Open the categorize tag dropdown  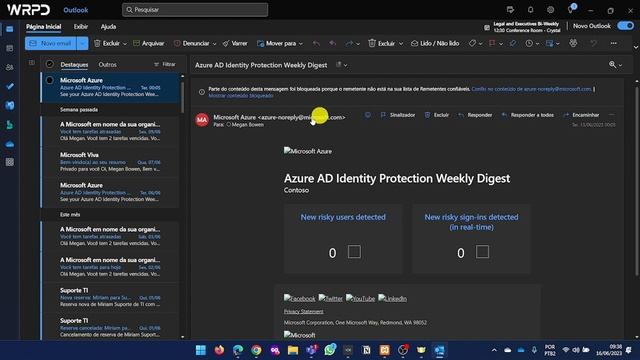[480, 44]
